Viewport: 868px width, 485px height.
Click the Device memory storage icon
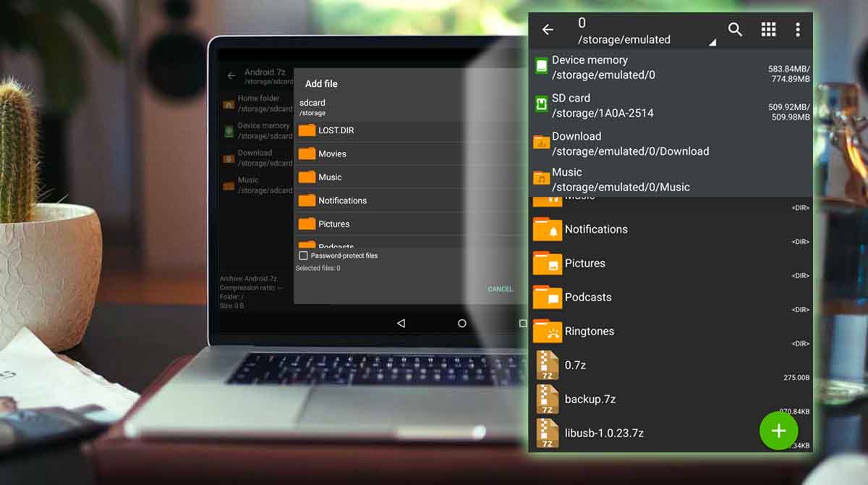(541, 66)
